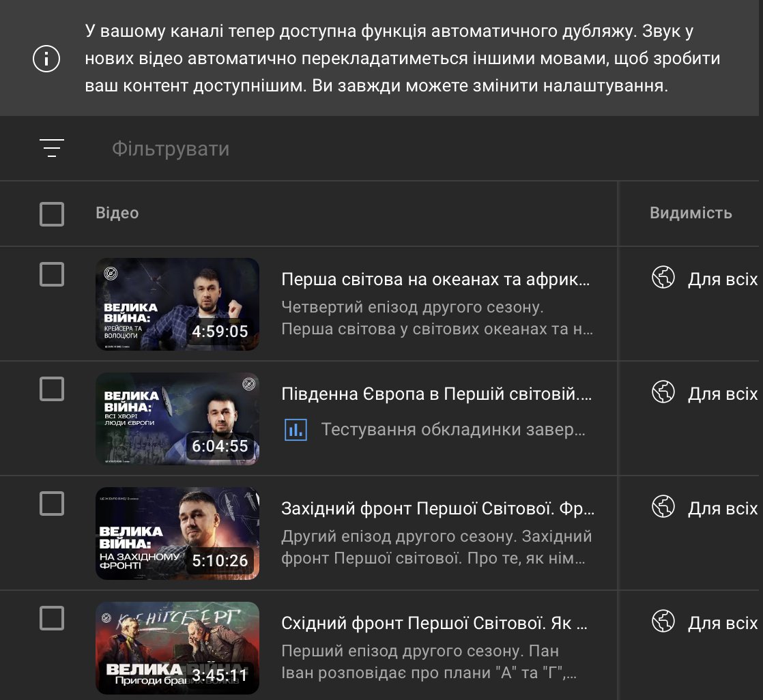Click the globe icon beside 'Південна Європа в Першій світовій'

click(661, 392)
